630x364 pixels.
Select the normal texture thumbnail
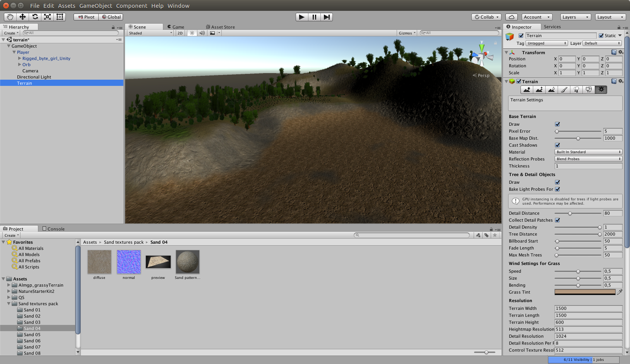tap(129, 262)
